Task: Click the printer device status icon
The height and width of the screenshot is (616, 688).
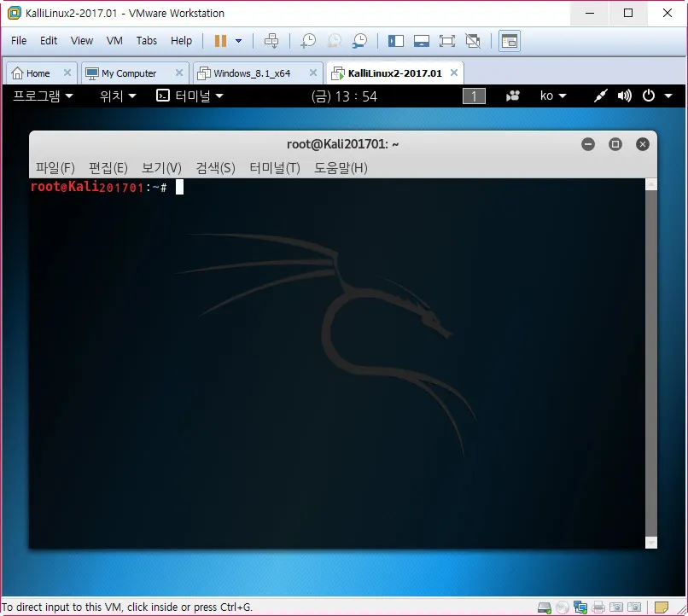Action: (x=598, y=607)
